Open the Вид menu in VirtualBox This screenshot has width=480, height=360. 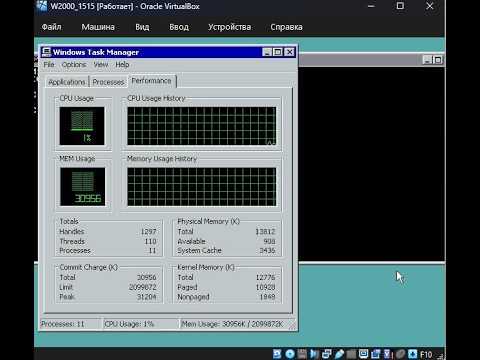point(142,27)
